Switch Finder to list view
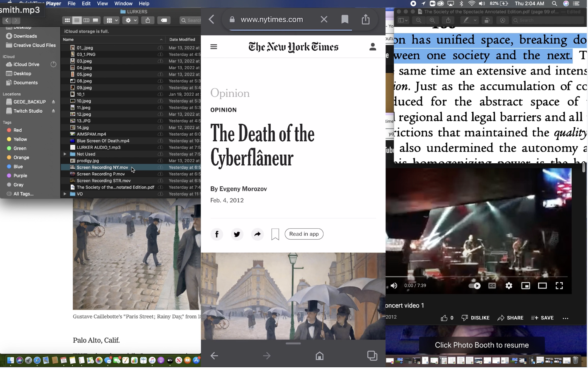This screenshot has height=369, width=588. click(x=77, y=20)
